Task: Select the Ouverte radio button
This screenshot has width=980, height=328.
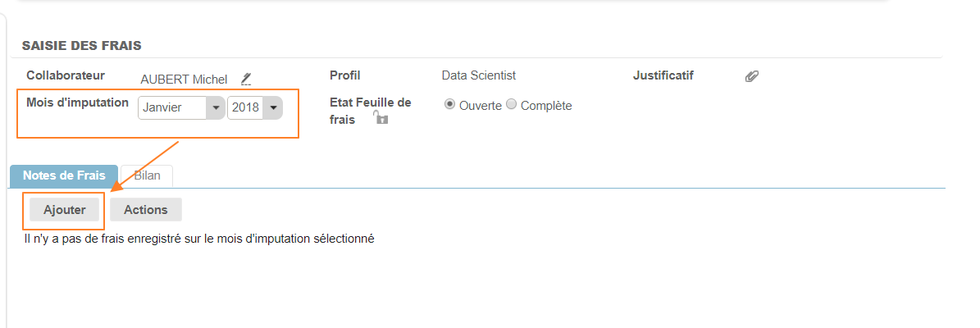Action: pos(449,105)
